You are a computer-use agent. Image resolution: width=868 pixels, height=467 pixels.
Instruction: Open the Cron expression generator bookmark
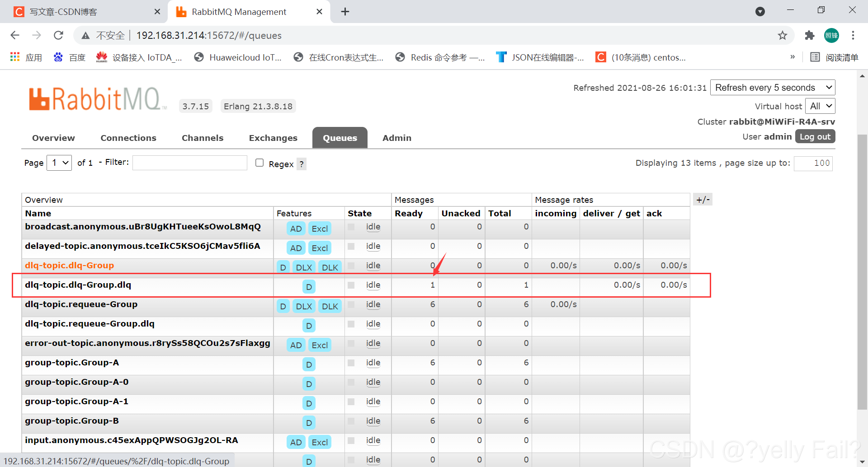(x=339, y=57)
